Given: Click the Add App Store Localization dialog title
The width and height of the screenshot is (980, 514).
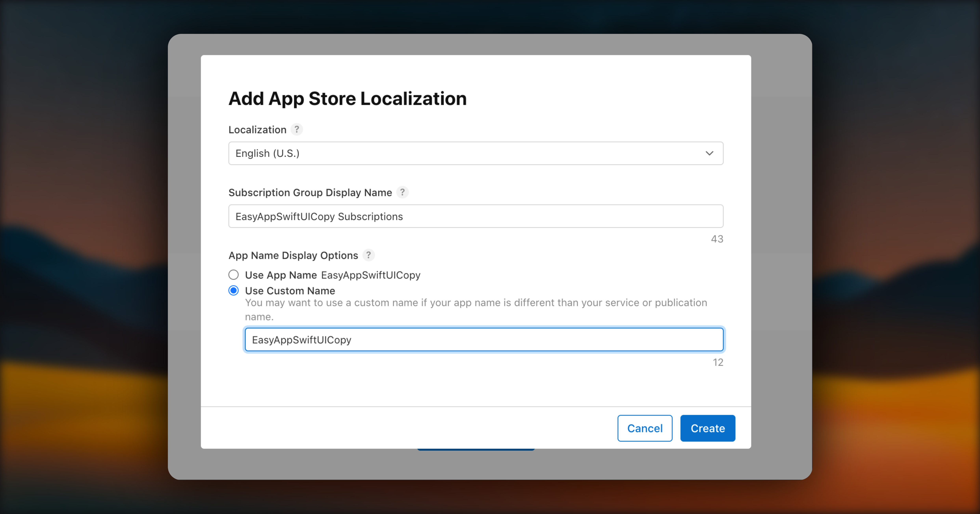Looking at the screenshot, I should point(347,98).
